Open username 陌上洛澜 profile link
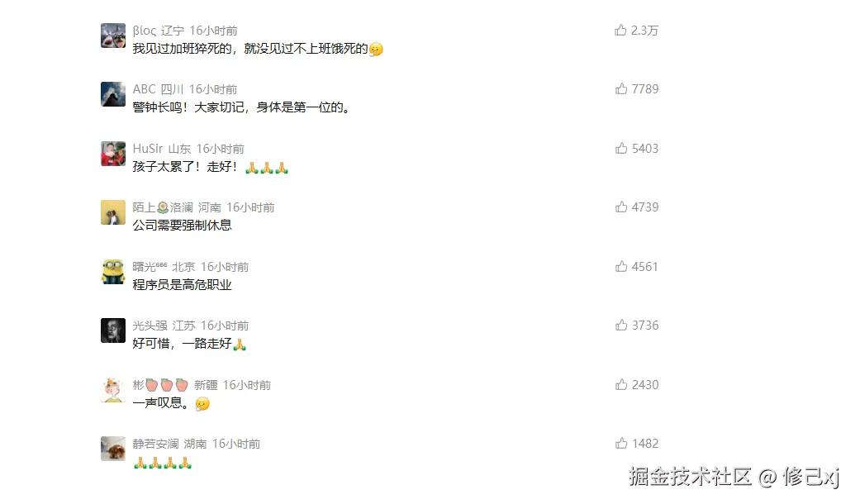The height and width of the screenshot is (504, 855). tap(163, 207)
